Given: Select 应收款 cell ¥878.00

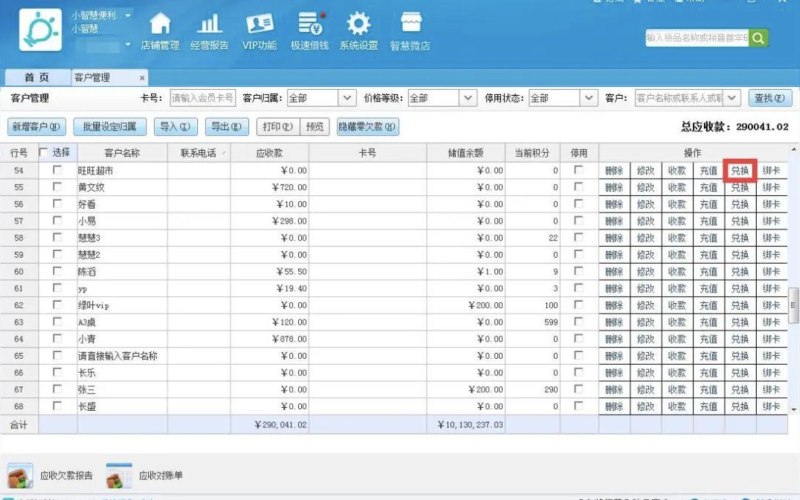Looking at the screenshot, I should [x=269, y=339].
